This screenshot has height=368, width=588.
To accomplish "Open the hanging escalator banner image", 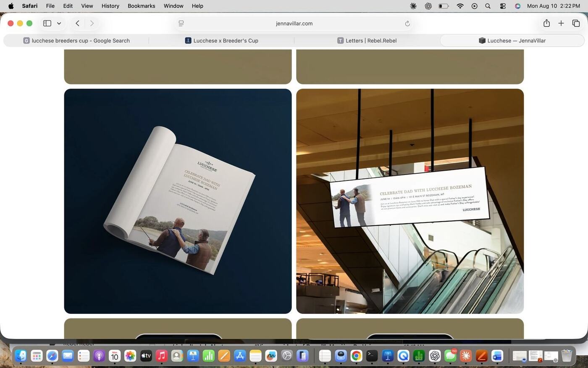I will (x=410, y=201).
